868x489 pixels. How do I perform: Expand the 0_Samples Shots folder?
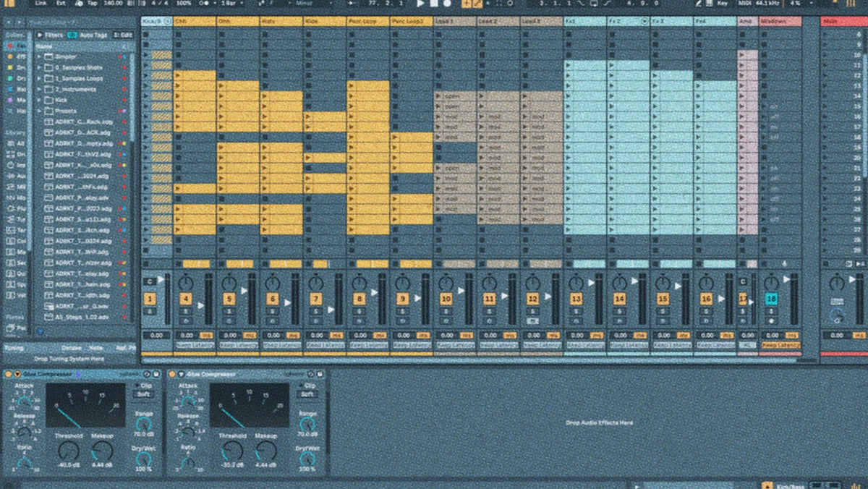(x=40, y=67)
